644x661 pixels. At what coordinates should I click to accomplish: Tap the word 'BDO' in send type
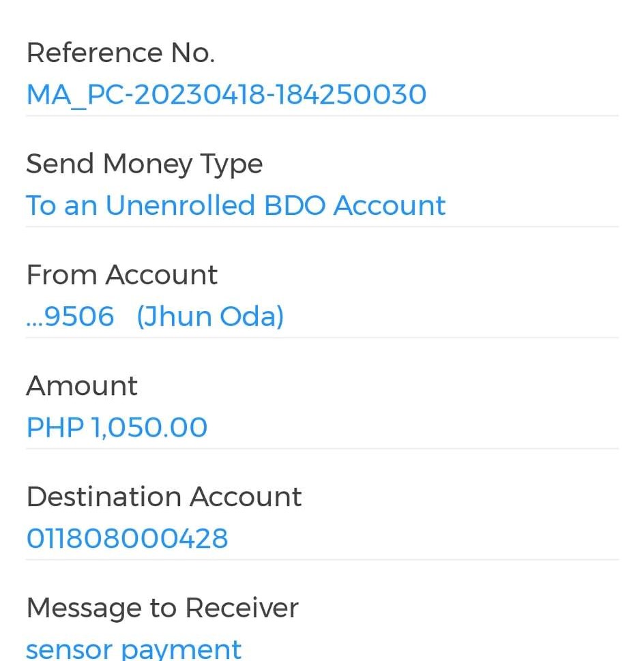tap(294, 205)
